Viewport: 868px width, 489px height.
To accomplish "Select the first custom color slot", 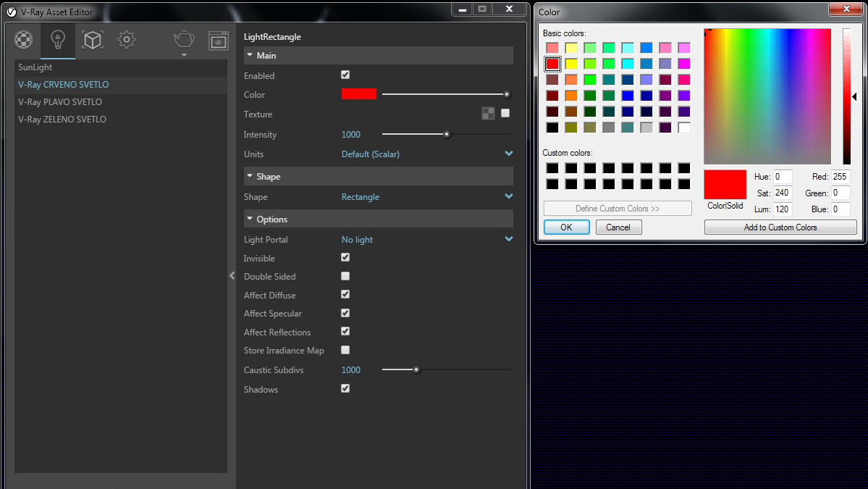I will [552, 168].
